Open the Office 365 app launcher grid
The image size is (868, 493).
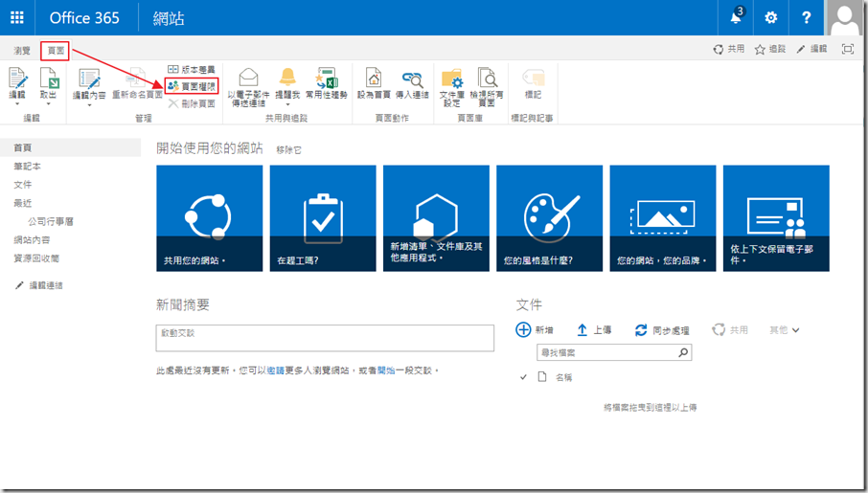point(17,18)
